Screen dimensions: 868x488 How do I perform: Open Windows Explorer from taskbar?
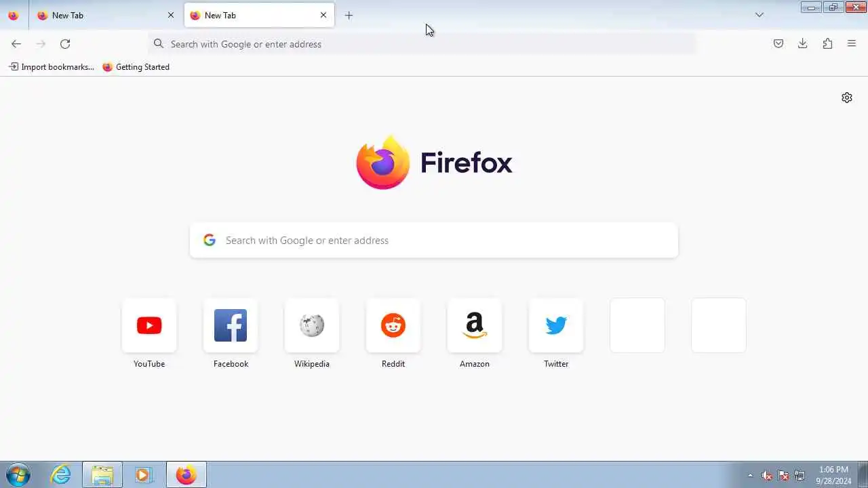(102, 475)
